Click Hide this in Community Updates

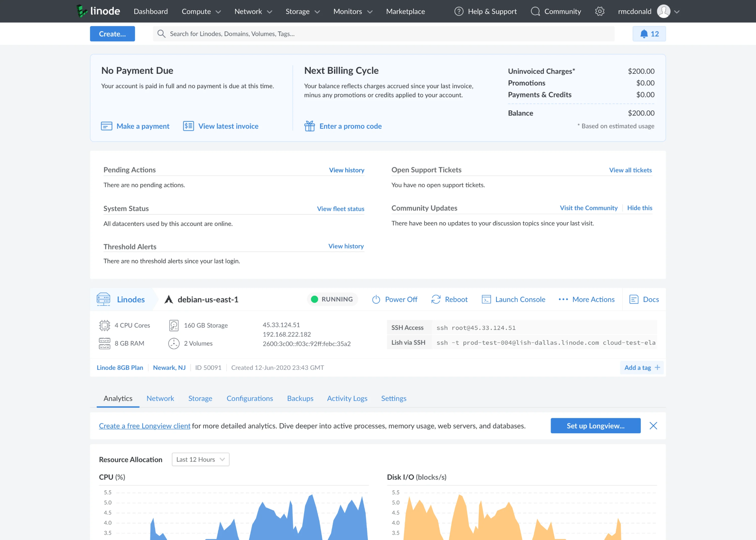pyautogui.click(x=640, y=208)
